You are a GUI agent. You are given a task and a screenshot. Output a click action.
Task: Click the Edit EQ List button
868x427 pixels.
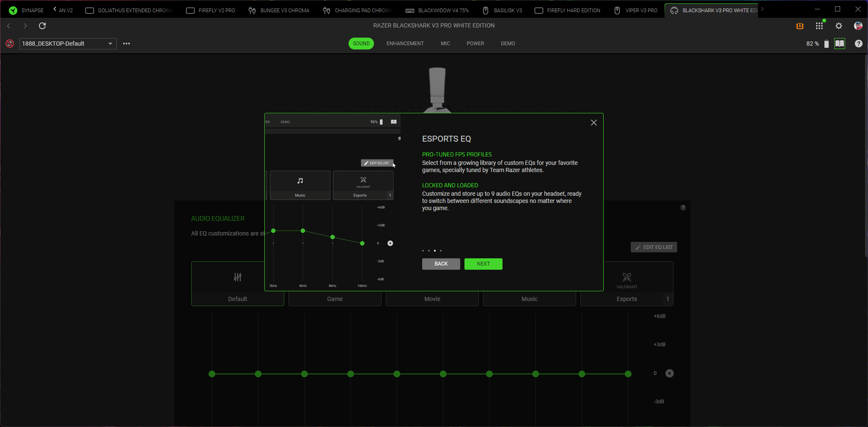click(654, 247)
